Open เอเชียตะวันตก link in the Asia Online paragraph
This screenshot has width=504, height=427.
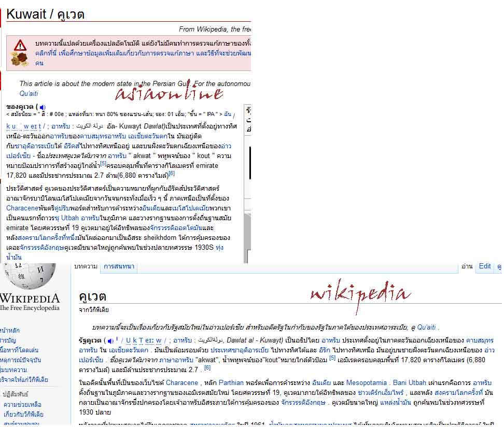click(148, 136)
